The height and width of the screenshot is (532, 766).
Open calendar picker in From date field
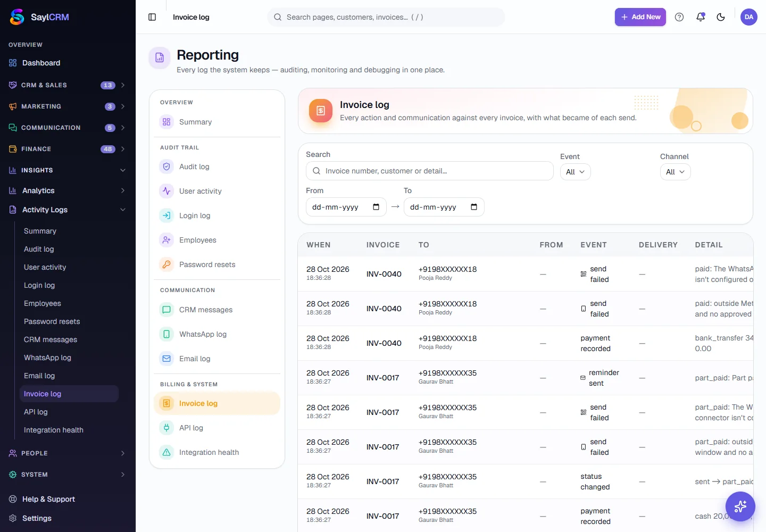(x=376, y=207)
